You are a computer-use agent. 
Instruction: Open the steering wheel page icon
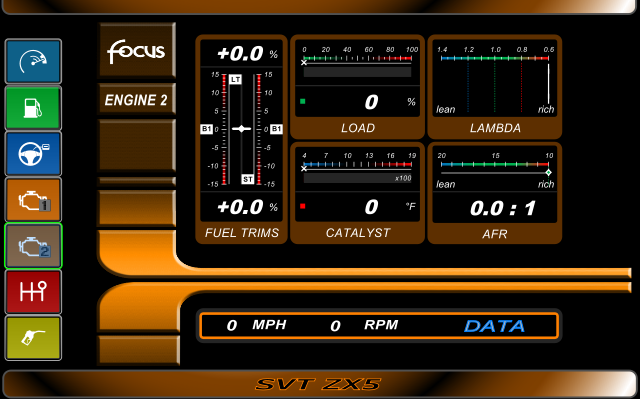33,154
